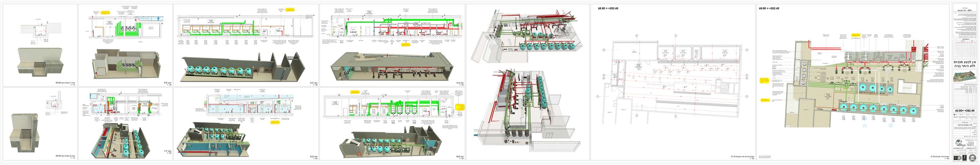980x165 pixels.
Task: Select the 50*50 pit 3D model in detail 1
Action: click(x=40, y=62)
